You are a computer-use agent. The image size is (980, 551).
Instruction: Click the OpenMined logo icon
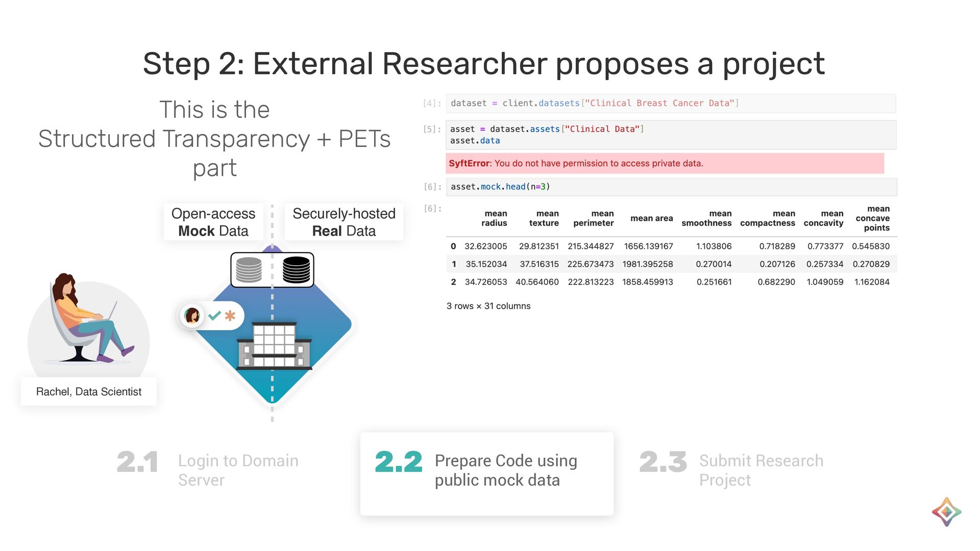(x=946, y=512)
